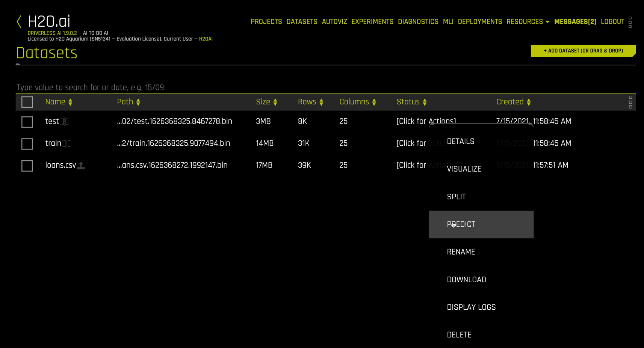Click the H2O.ai logo text

(x=49, y=21)
